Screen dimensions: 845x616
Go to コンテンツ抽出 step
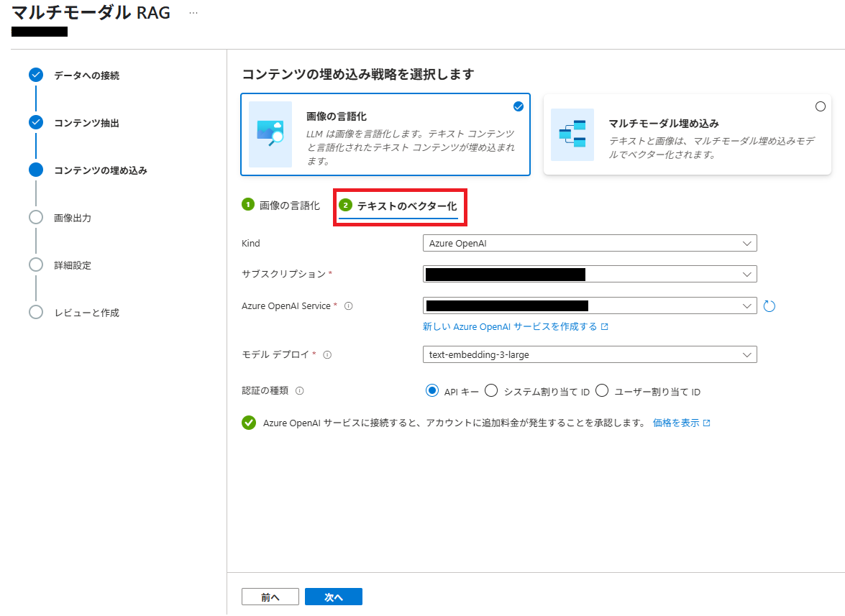click(87, 123)
